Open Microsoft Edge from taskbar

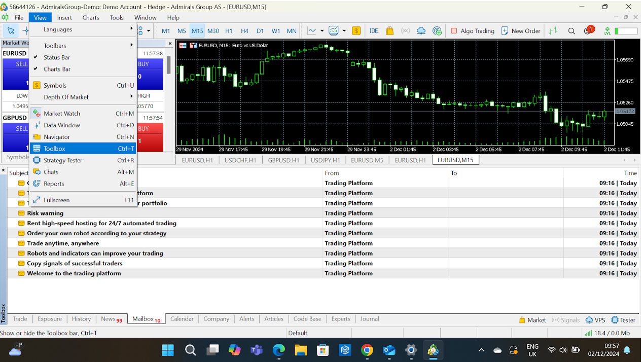coord(278,350)
